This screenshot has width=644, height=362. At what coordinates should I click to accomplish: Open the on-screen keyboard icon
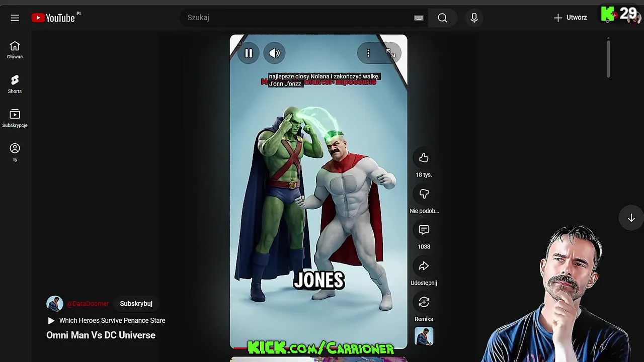(419, 18)
